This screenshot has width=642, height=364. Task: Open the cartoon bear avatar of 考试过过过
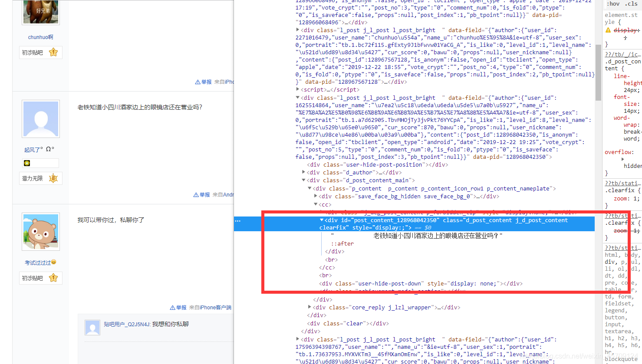coord(41,232)
